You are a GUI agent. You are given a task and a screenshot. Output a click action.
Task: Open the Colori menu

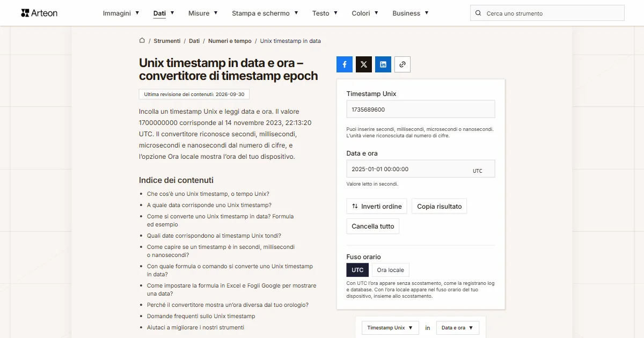click(365, 13)
